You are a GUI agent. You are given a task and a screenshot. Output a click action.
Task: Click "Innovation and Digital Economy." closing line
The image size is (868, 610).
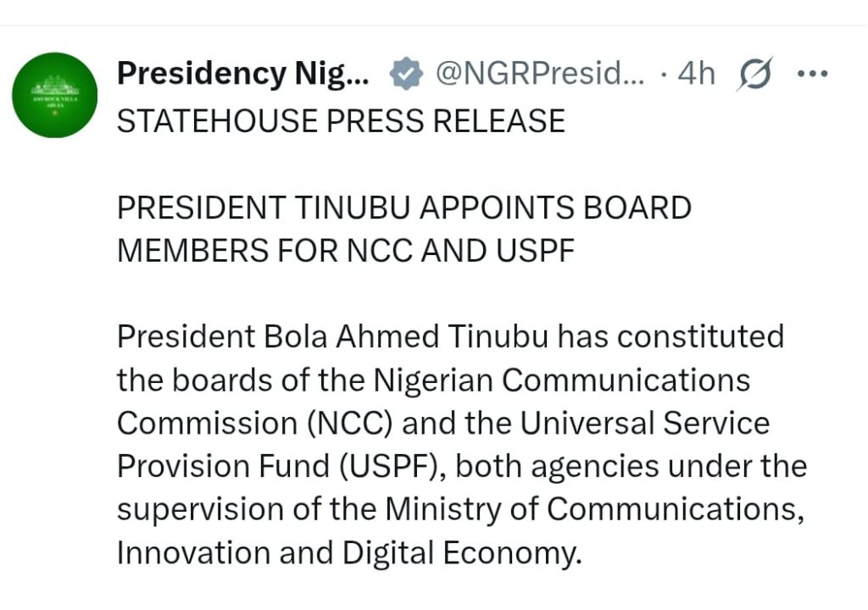coord(350,553)
